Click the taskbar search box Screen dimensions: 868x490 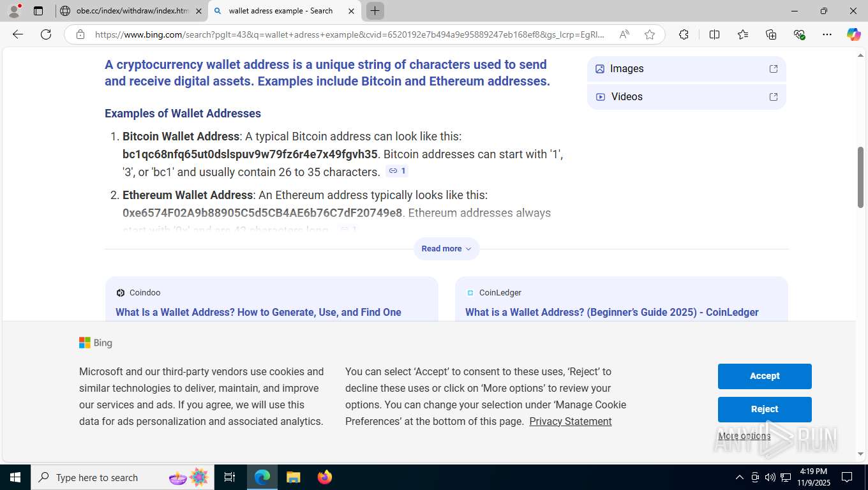[x=121, y=477]
